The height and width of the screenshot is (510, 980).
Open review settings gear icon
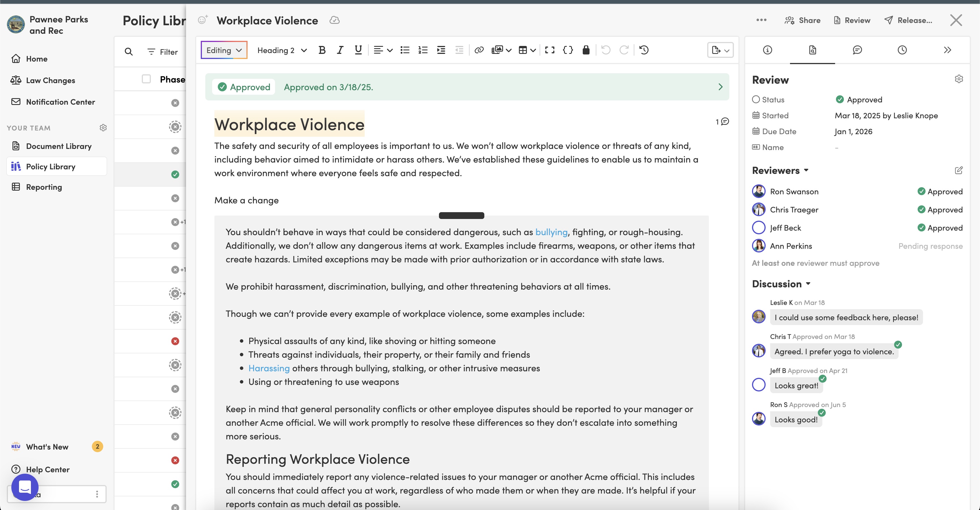pos(959,79)
